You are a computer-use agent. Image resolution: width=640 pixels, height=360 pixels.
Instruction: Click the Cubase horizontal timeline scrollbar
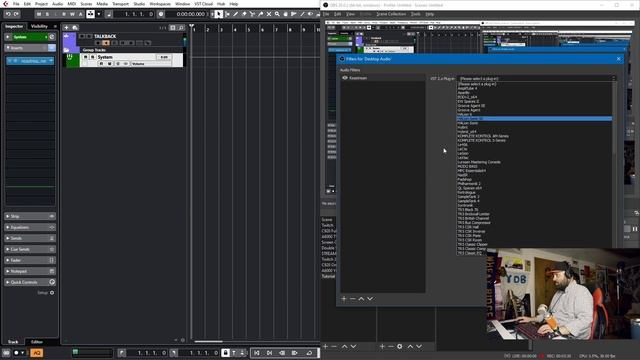point(209,341)
